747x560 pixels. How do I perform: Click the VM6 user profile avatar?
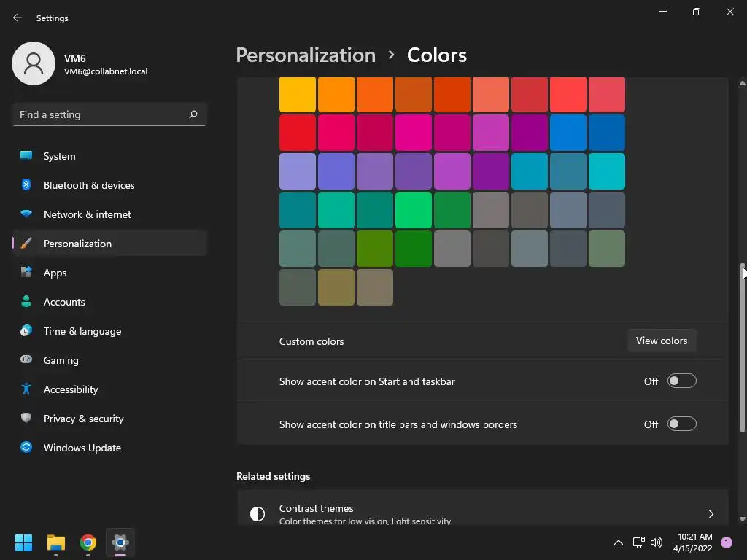(x=34, y=63)
